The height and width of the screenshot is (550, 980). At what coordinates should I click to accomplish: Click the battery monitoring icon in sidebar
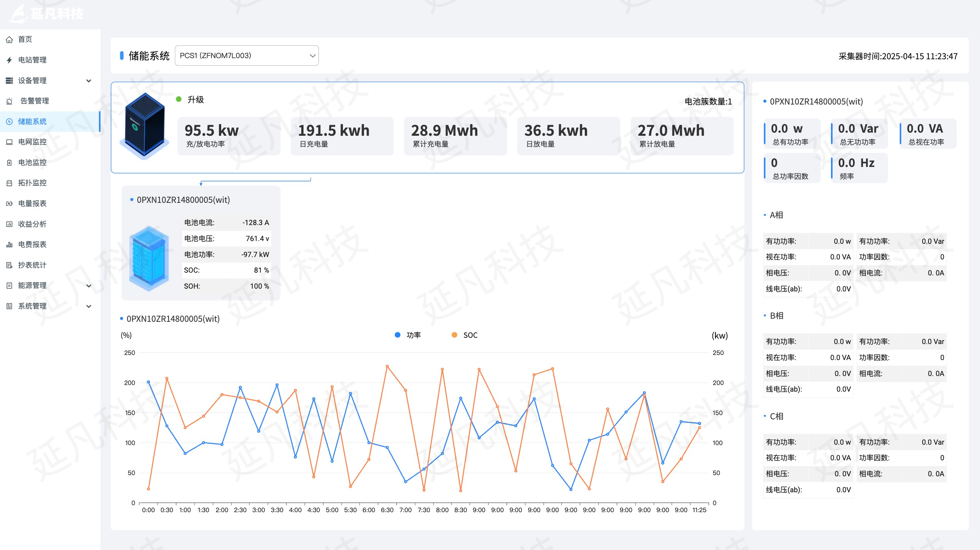click(x=9, y=163)
